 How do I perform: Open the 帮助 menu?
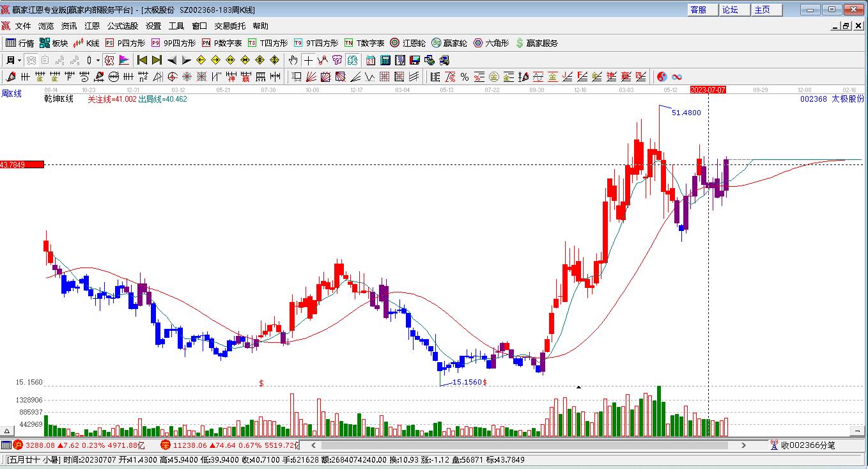coord(260,26)
